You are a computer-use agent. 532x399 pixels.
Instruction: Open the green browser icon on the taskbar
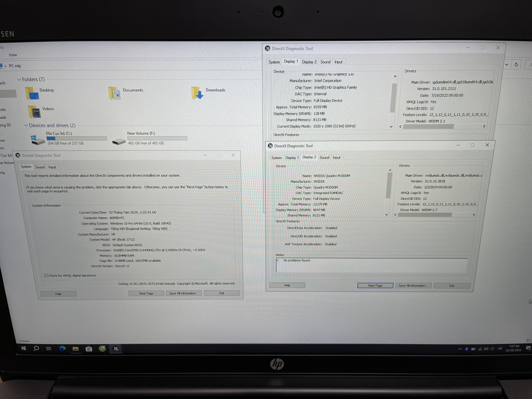click(x=102, y=348)
